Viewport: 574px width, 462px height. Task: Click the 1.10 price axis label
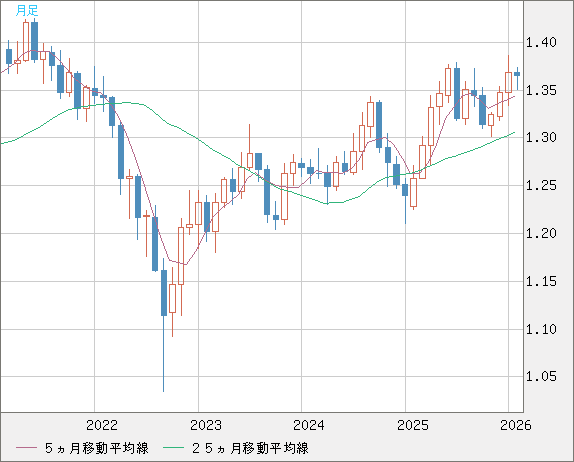541,329
